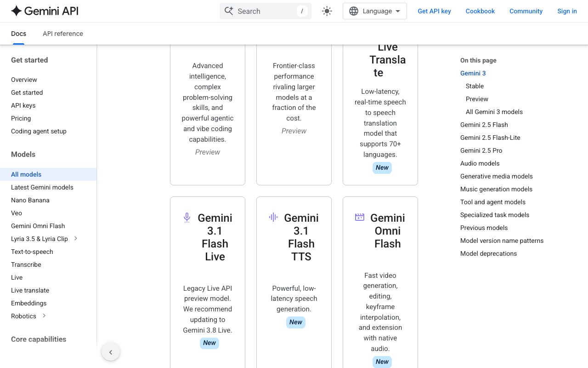Click the Gemini API logo
Screen dimensions: 588x368
click(45, 11)
